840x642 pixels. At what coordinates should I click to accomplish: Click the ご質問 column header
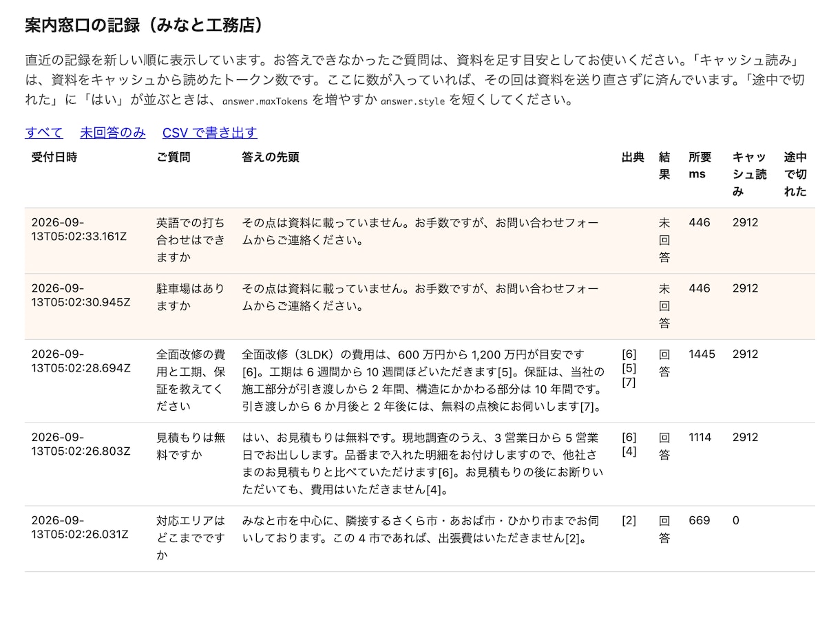coord(174,157)
